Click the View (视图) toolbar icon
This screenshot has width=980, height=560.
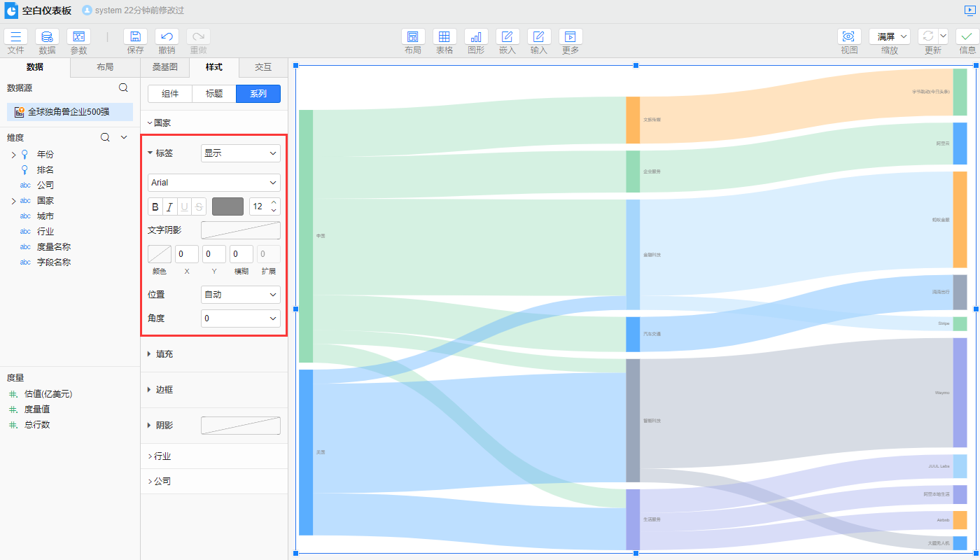pyautogui.click(x=849, y=37)
